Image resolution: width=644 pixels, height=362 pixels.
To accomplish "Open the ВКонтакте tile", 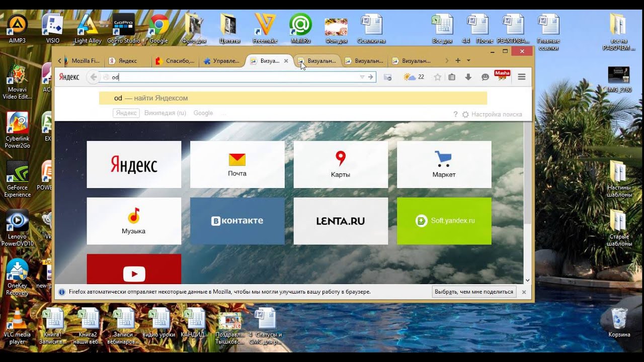I will click(237, 221).
